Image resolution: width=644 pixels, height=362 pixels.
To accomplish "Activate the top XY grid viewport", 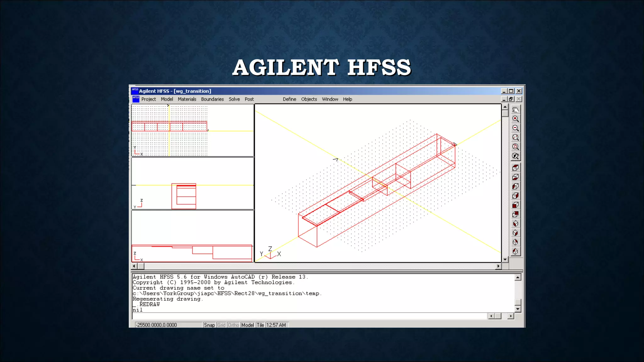I will pos(193,130).
